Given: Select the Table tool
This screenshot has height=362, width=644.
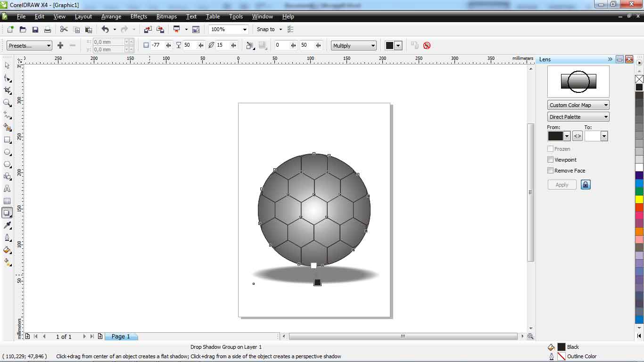Looking at the screenshot, I should tap(7, 201).
